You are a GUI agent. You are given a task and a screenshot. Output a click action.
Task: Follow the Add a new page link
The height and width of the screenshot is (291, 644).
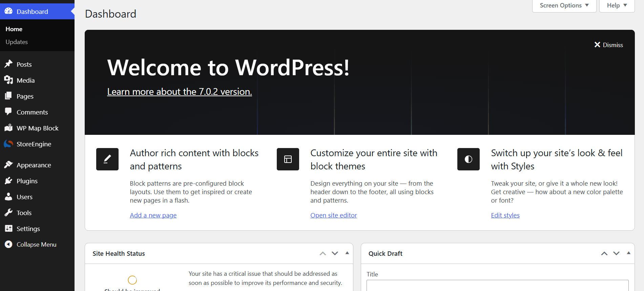(153, 215)
